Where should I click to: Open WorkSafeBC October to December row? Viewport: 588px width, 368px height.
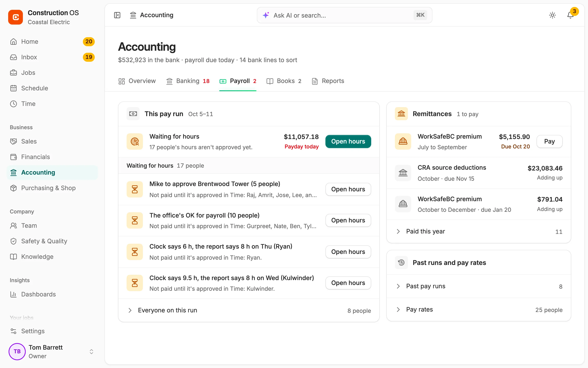(x=478, y=204)
